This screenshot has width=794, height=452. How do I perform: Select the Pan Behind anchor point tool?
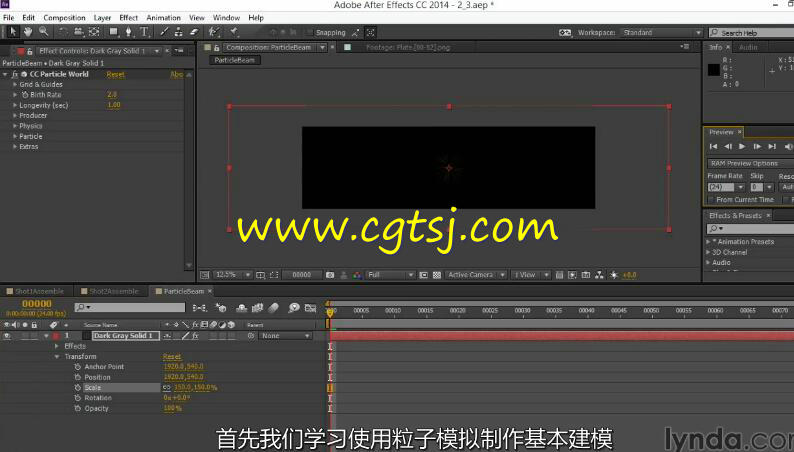click(x=94, y=32)
